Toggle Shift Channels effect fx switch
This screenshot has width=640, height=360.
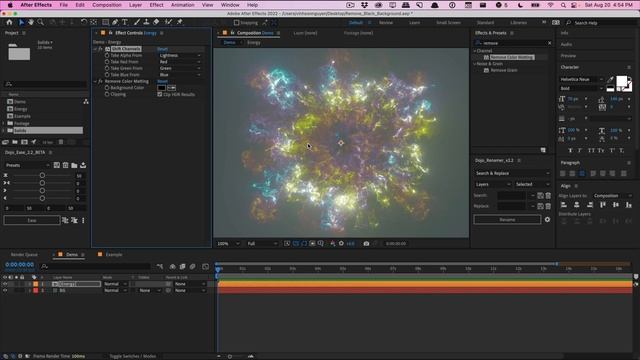(x=100, y=49)
